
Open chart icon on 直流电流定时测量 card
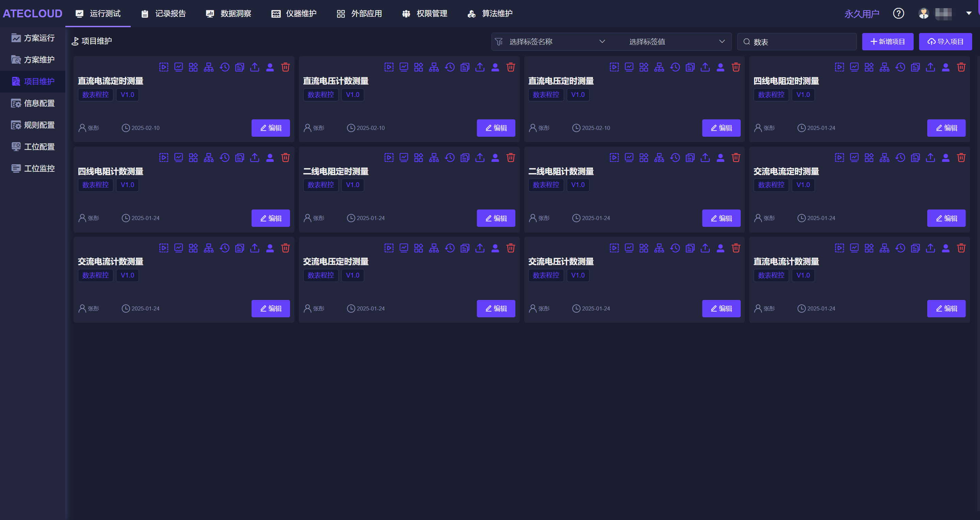[x=178, y=67]
